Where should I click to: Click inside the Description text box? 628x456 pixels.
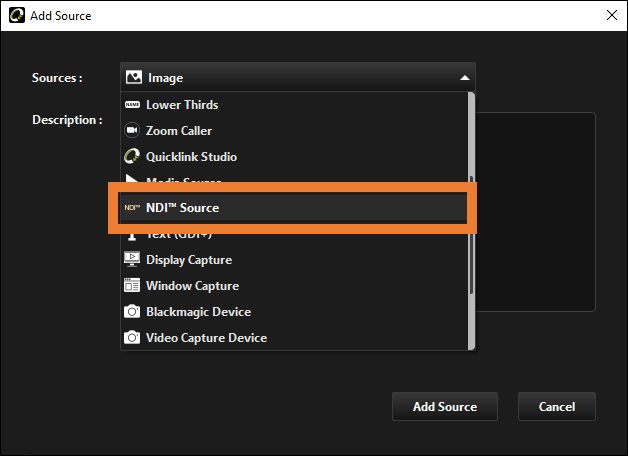535,212
